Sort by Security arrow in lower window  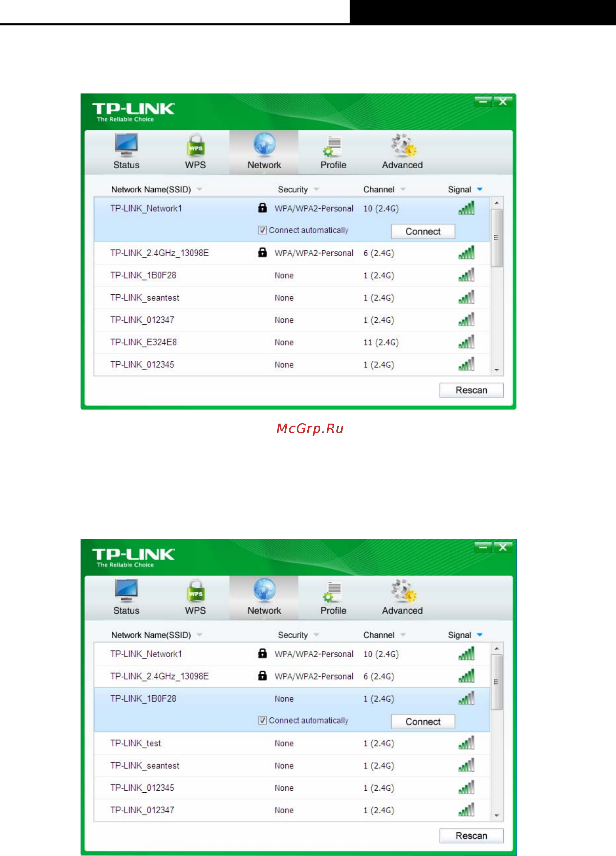coord(316,635)
